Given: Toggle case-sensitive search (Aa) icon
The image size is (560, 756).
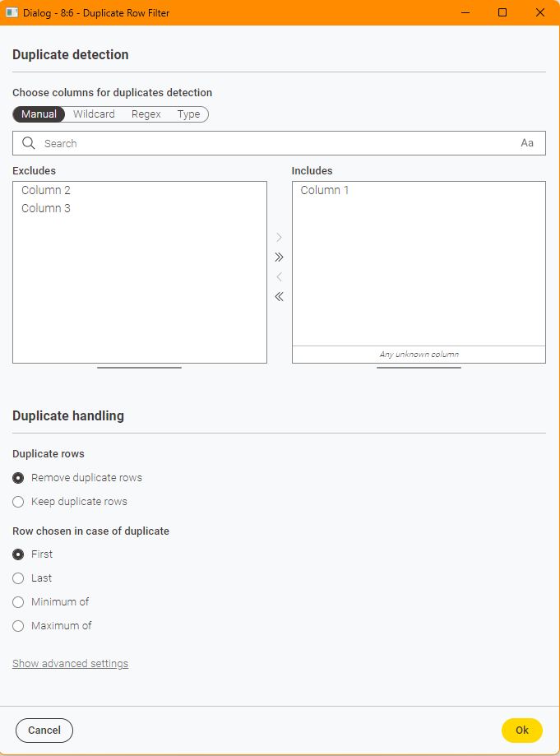Looking at the screenshot, I should point(527,143).
